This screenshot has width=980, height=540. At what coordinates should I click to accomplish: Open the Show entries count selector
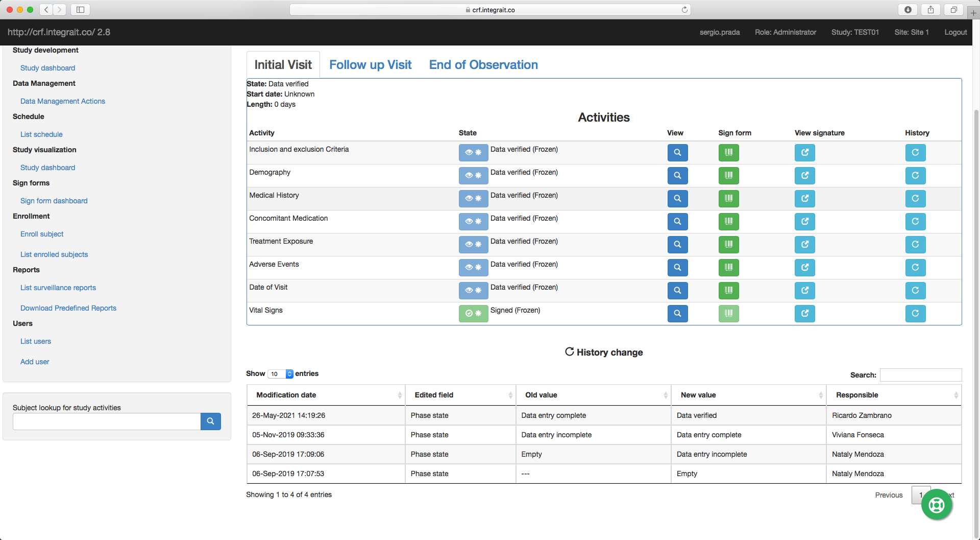[x=280, y=374]
